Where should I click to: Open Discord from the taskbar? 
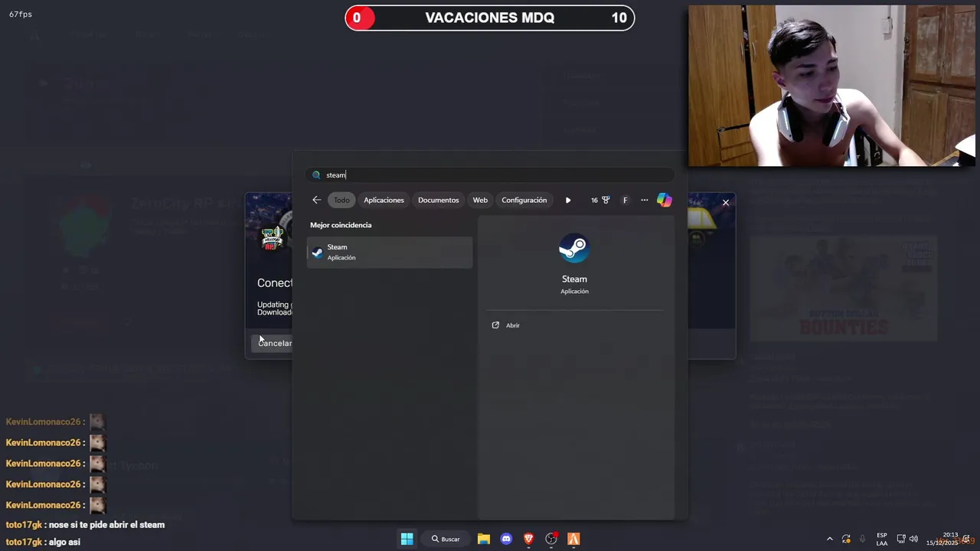point(506,539)
